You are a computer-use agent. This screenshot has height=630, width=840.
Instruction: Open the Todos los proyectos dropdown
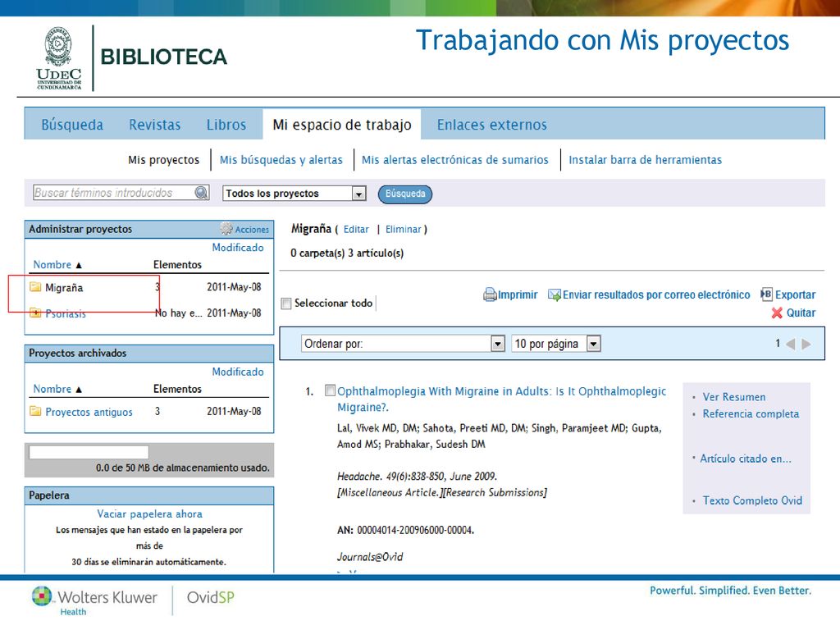pyautogui.click(x=294, y=194)
